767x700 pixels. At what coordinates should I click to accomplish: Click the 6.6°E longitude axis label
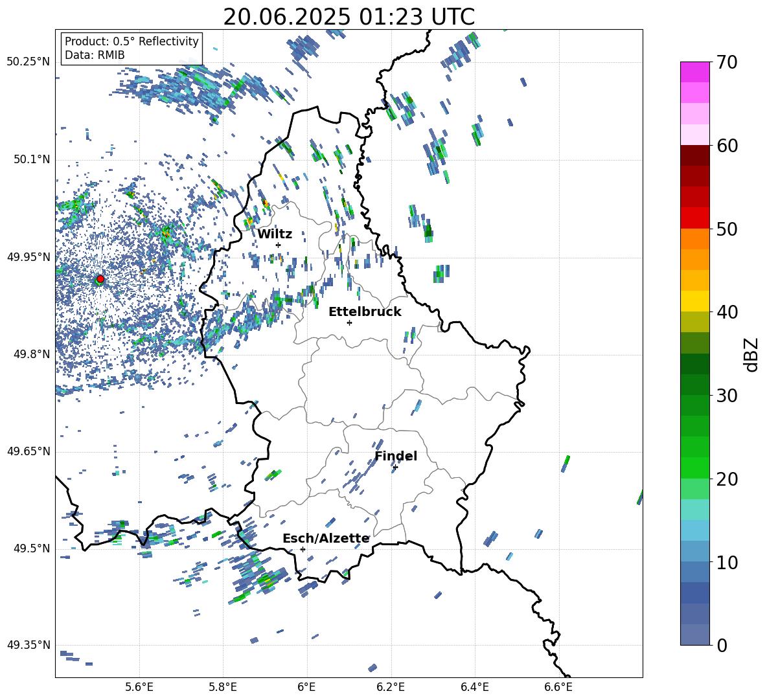pos(558,687)
